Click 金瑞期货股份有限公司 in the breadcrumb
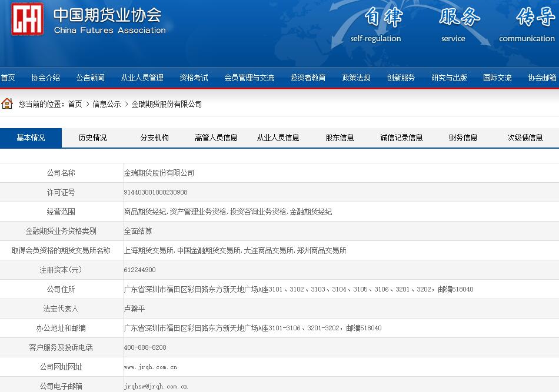The image size is (559, 392). [x=167, y=104]
